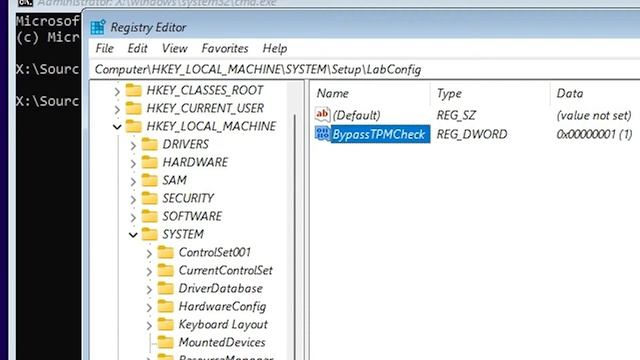The height and width of the screenshot is (360, 640).
Task: Expand the DriverDatabase key
Action: pos(149,289)
